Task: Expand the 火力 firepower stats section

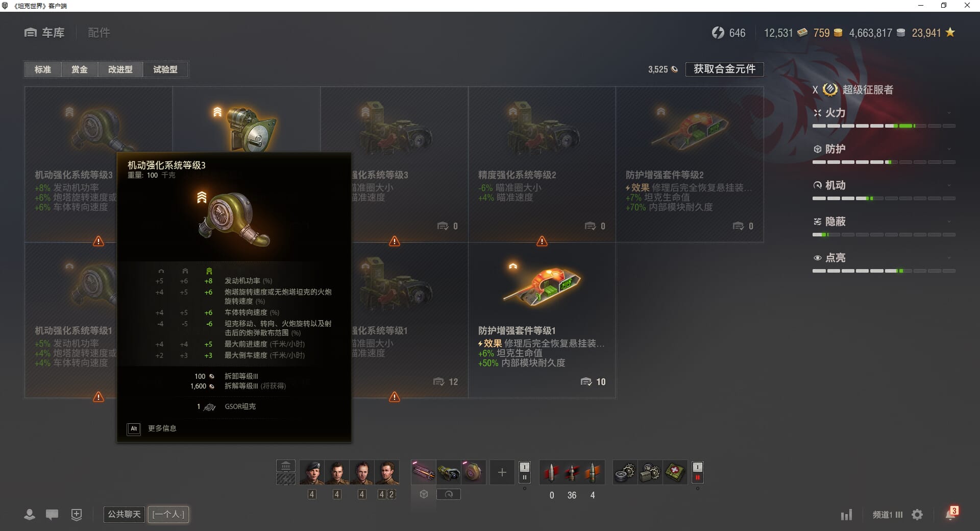Action: (x=884, y=113)
